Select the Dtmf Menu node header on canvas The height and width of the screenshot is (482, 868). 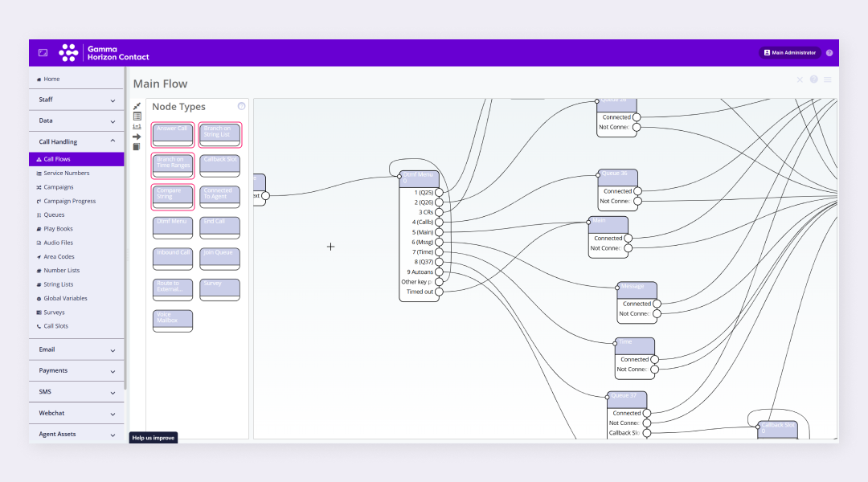(x=419, y=178)
